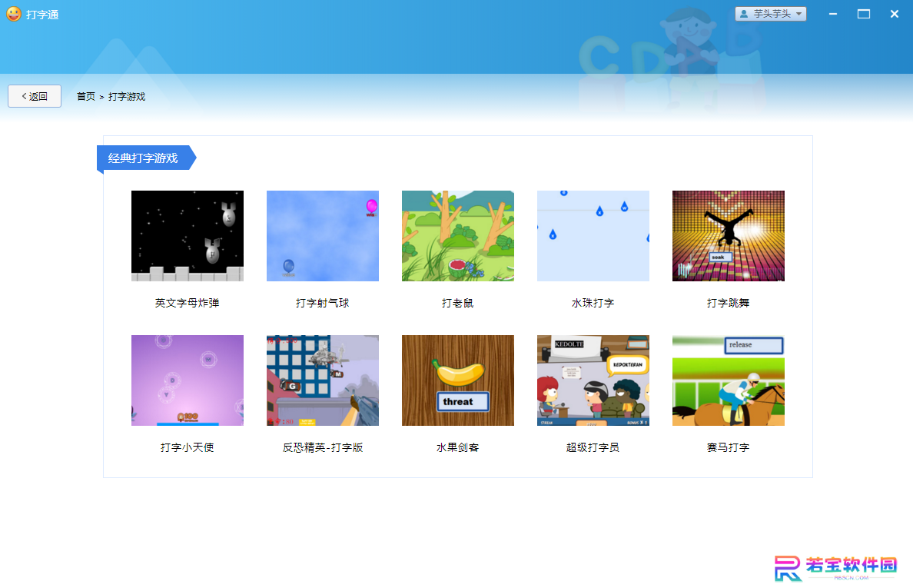The image size is (913, 588).
Task: Open the 英文字母炸弹 game thumbnail
Action: click(x=188, y=236)
